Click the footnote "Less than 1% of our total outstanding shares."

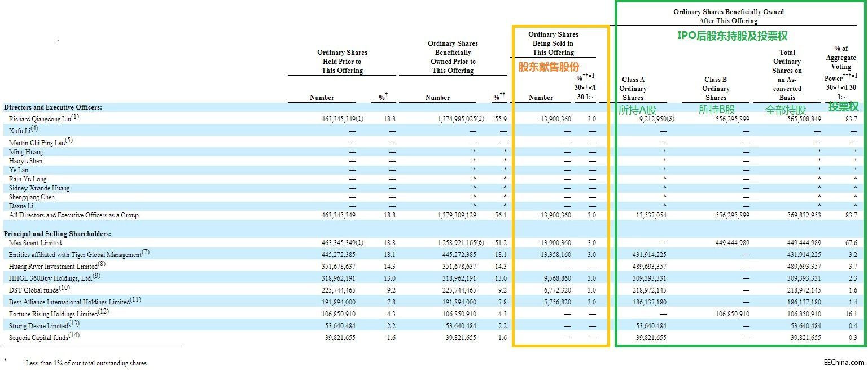(x=87, y=363)
